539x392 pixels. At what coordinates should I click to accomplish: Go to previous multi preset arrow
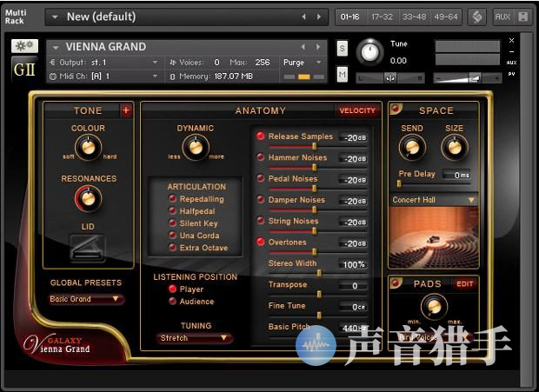(303, 17)
